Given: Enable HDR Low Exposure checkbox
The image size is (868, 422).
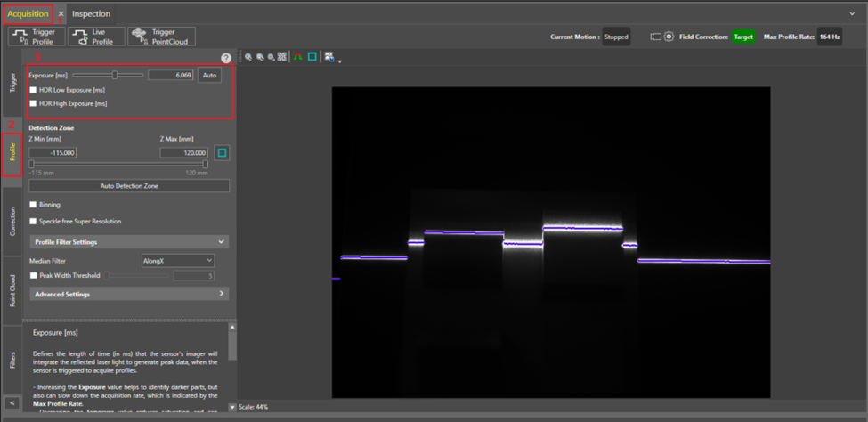Looking at the screenshot, I should 33,90.
